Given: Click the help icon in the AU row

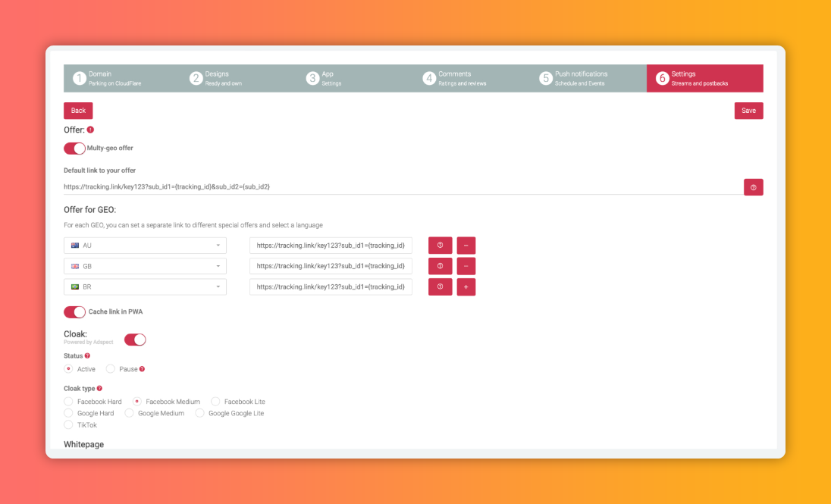Looking at the screenshot, I should click(x=440, y=246).
